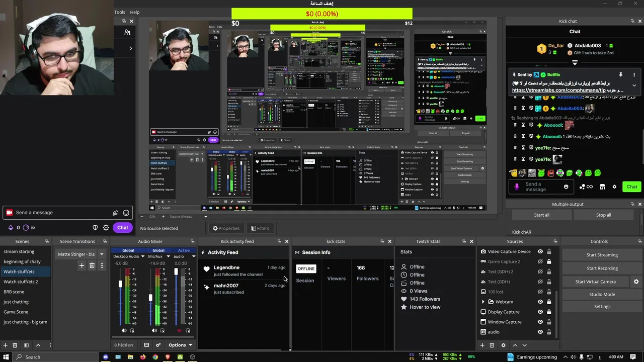Open Firefox from the taskbar
The width and height of the screenshot is (644, 362).
(143, 357)
